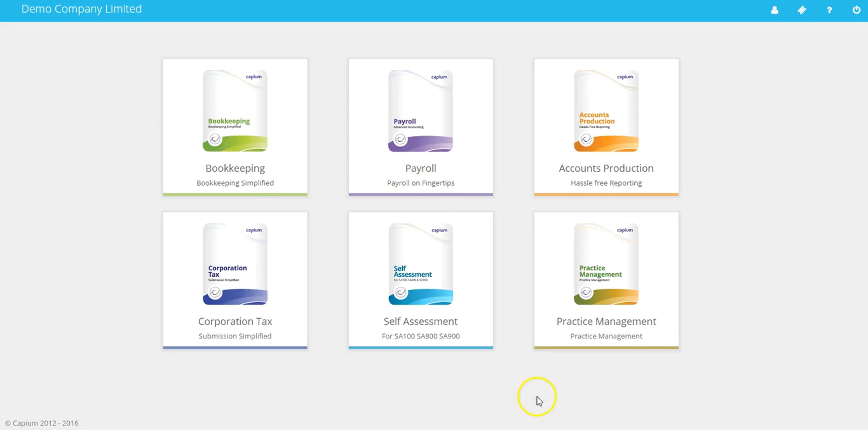Click 'Payroll on Fingertips' subtitle
Viewport: 868px width, 430px height.
tap(421, 183)
